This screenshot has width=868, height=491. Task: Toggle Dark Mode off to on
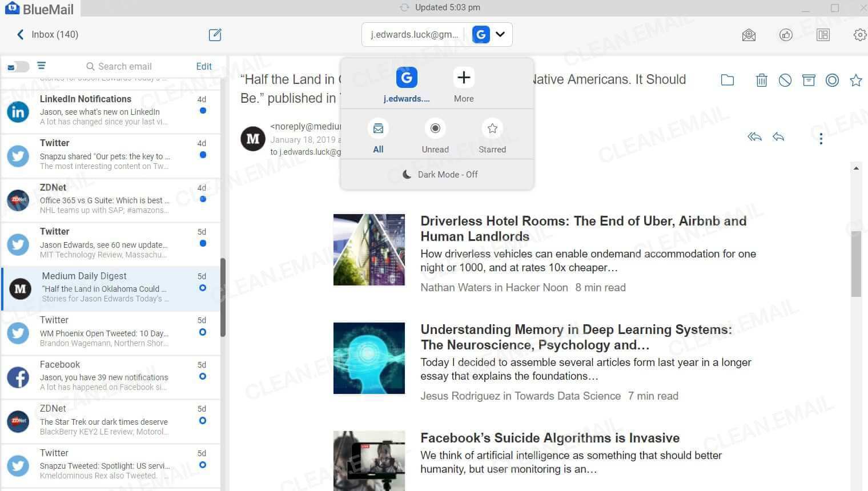pos(439,174)
